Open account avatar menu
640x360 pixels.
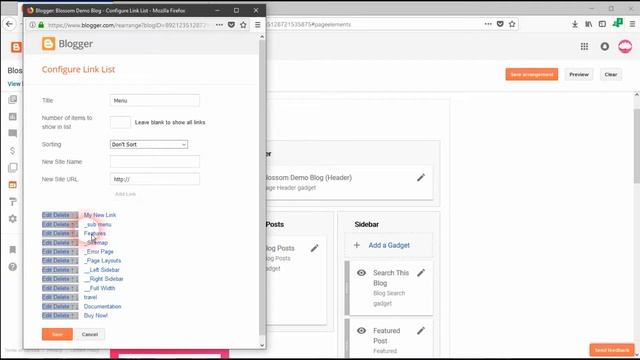pos(625,47)
